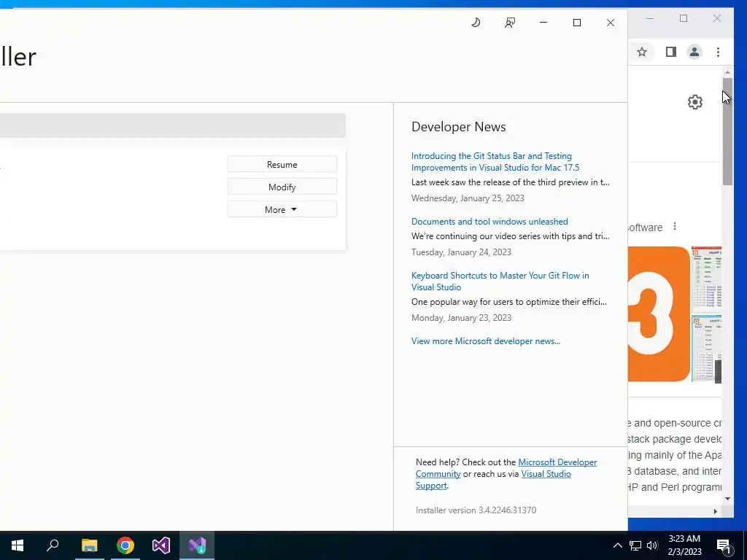Viewport: 747px width, 560px height.
Task: Click network icon in system tray
Action: pos(635,545)
